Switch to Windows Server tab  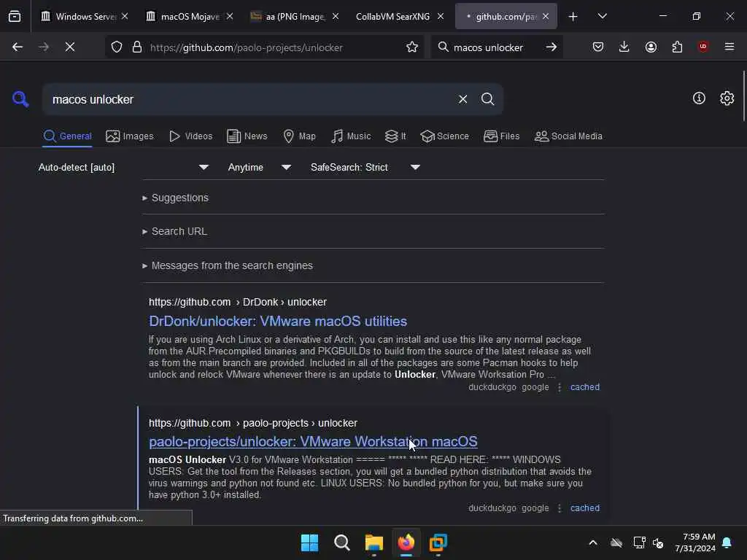pos(85,16)
